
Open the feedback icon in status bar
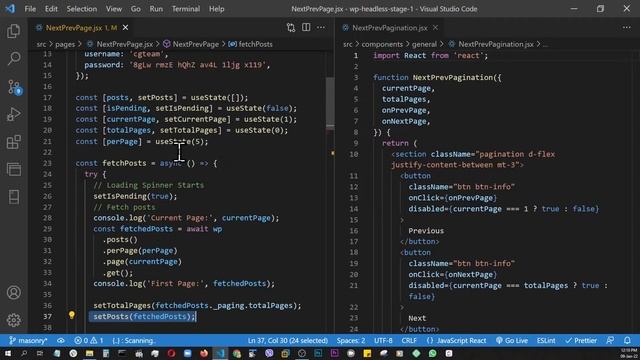pos(610,340)
